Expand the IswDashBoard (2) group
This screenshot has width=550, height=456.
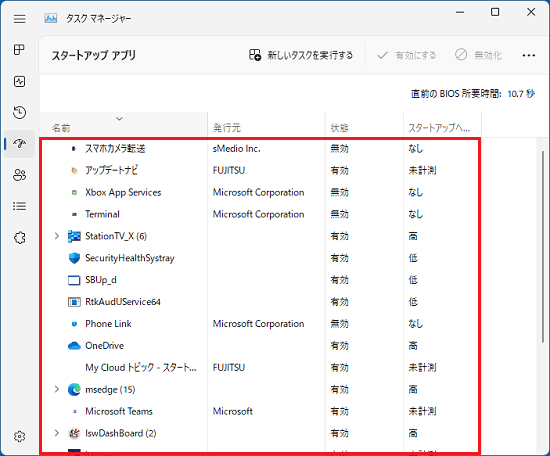[x=57, y=433]
